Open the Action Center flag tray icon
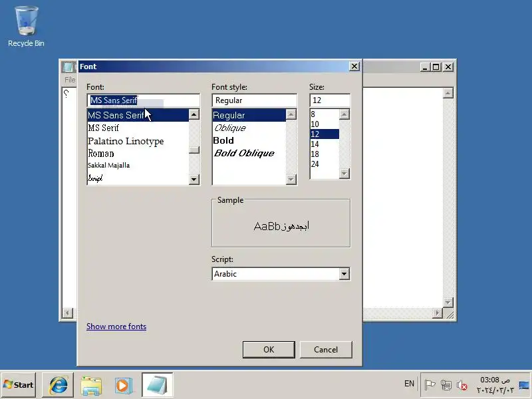Image resolution: width=532 pixels, height=399 pixels. (430, 385)
